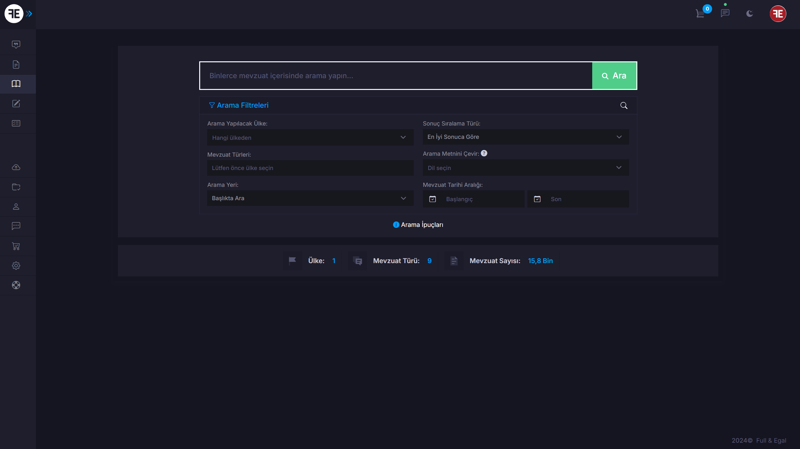
Task: Open the user icon in sidebar
Action: tap(16, 207)
